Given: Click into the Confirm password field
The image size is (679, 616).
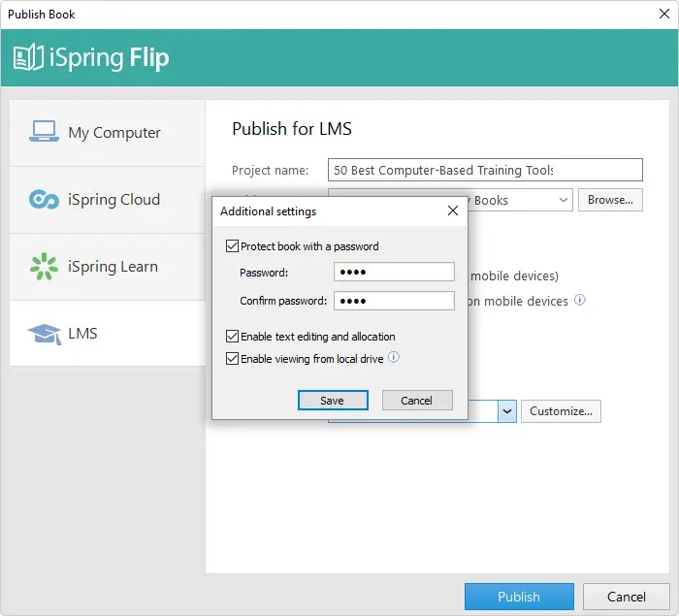Looking at the screenshot, I should click(394, 300).
